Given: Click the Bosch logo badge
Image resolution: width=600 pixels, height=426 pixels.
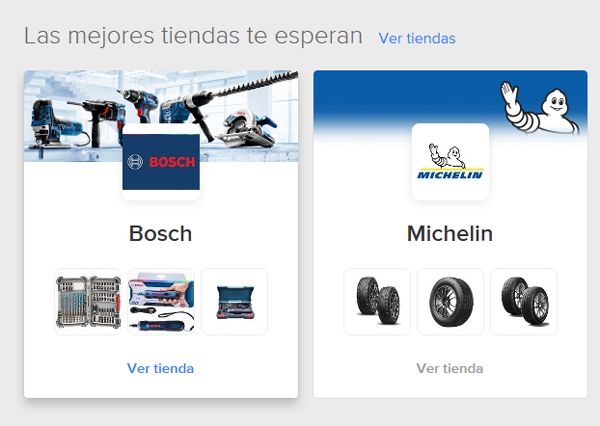Looking at the screenshot, I should click(x=161, y=162).
